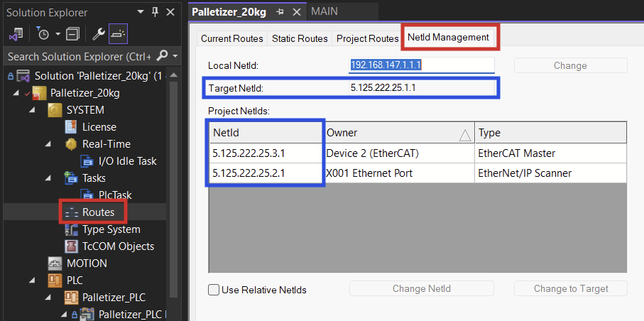Click the pending changes filter clock icon

click(x=43, y=34)
